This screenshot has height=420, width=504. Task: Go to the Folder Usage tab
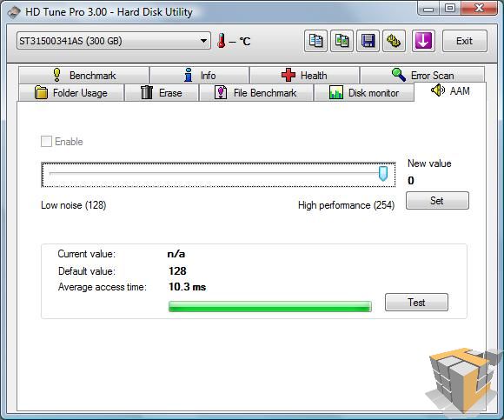[71, 93]
